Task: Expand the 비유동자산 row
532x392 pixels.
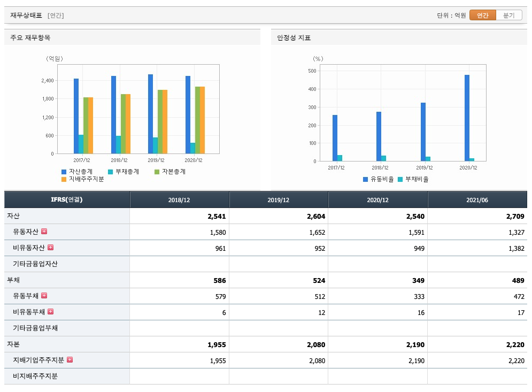Action: (51, 247)
